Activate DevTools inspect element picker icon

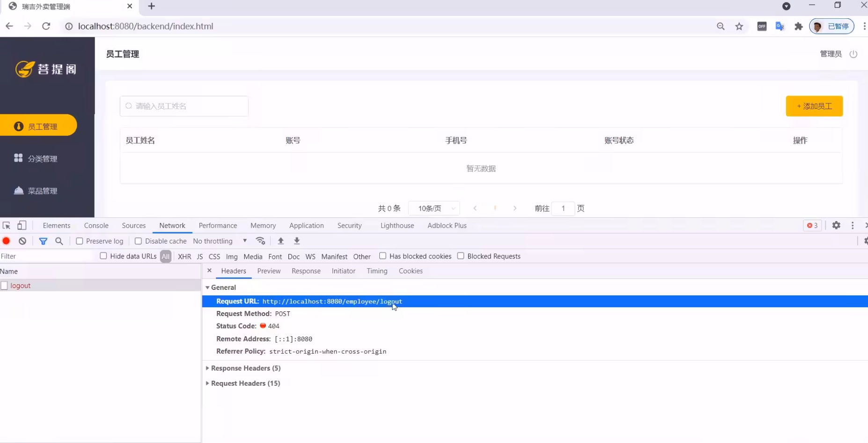[x=7, y=225]
